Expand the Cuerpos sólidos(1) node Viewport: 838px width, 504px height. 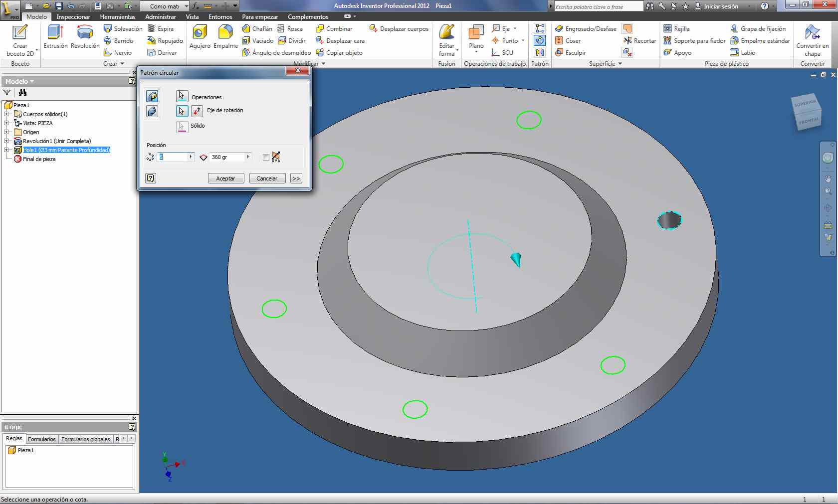6,114
